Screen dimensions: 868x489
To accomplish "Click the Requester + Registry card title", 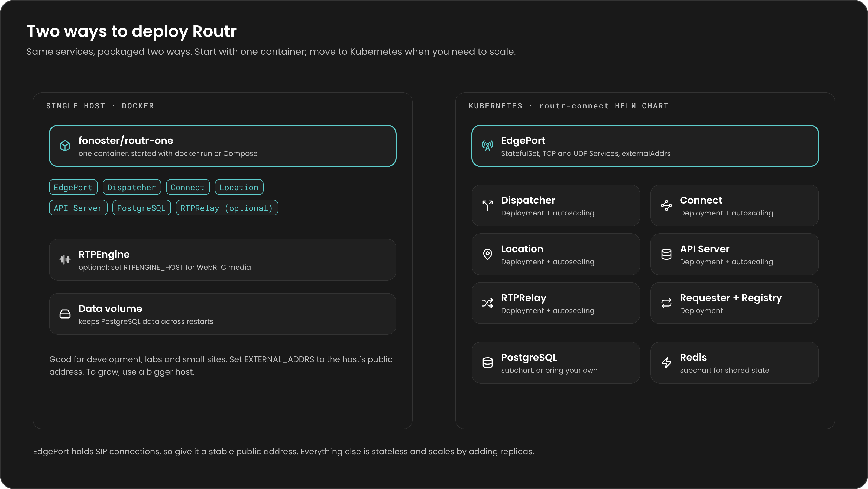I will click(x=731, y=298).
